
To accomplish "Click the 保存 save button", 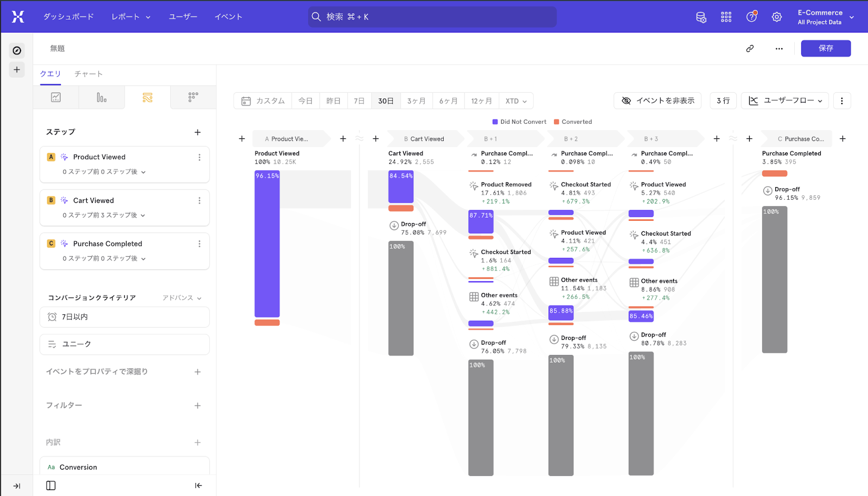I will (x=826, y=48).
